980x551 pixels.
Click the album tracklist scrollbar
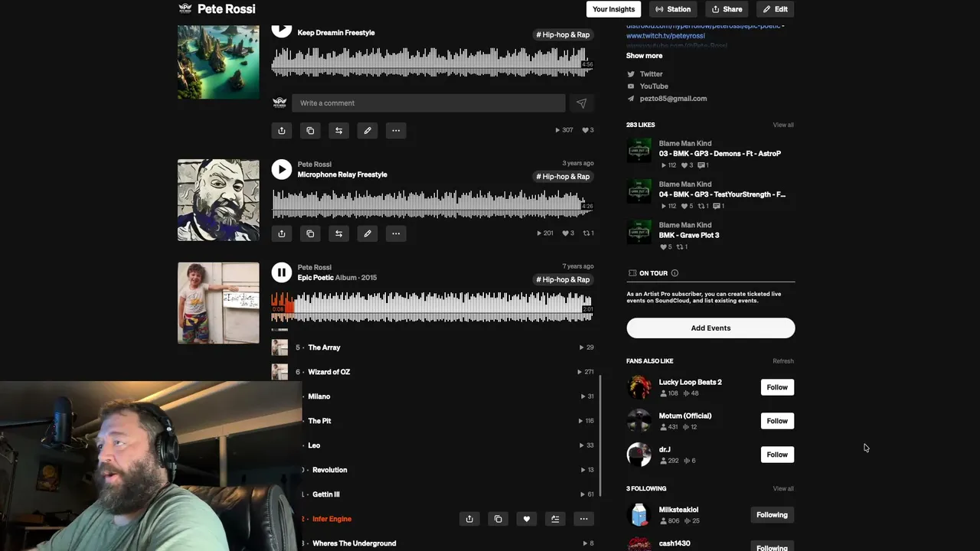click(600, 436)
